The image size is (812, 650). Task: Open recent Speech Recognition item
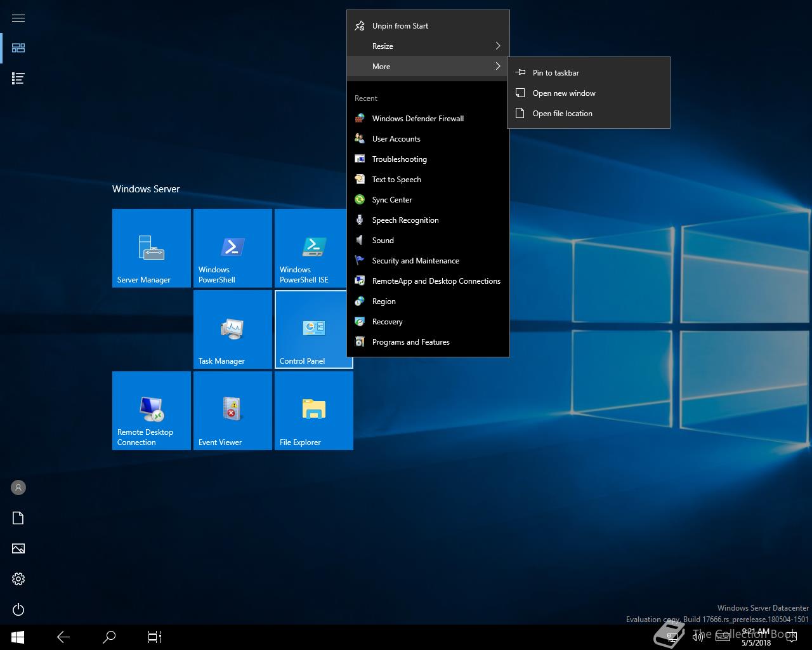point(428,220)
